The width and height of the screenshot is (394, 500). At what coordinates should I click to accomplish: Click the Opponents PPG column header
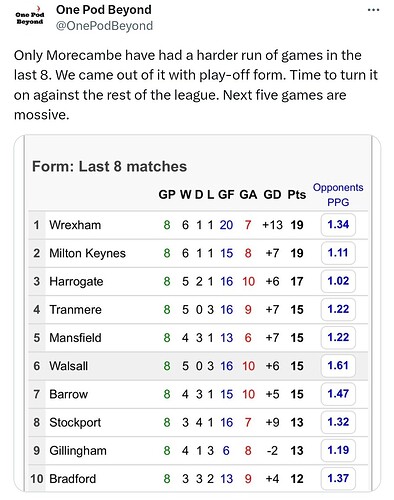click(x=338, y=195)
